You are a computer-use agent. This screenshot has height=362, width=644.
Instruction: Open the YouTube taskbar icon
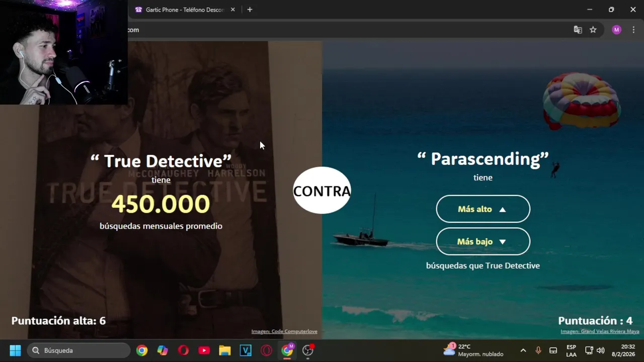click(204, 350)
